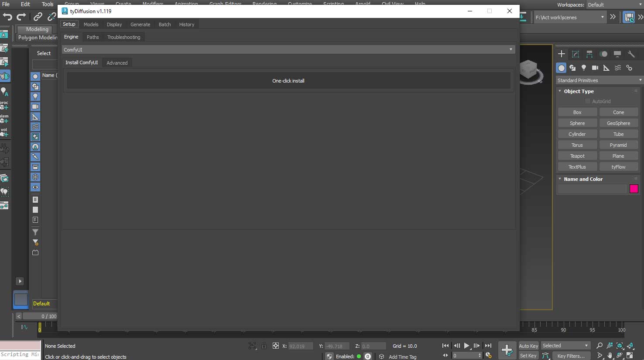Expand toolbar overflow chevrons beside project path
Screen dimensions: 644x360
pos(613,17)
